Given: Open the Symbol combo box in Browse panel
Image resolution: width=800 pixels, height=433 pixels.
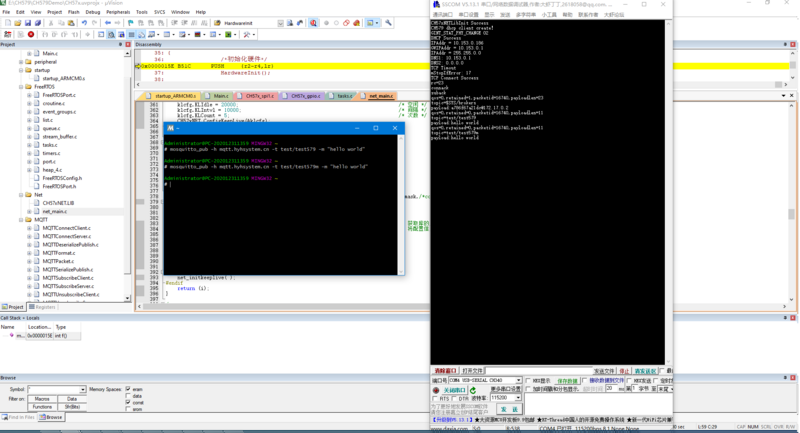Looking at the screenshot, I should point(83,389).
